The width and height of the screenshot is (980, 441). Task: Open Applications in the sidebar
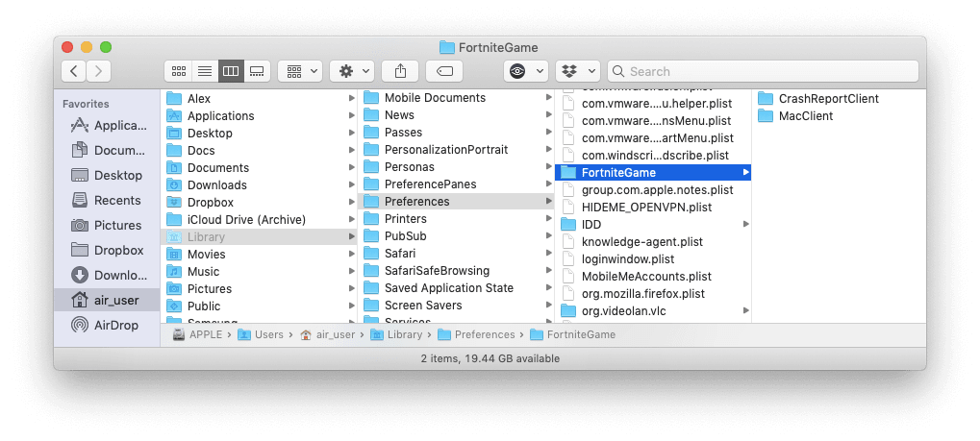(x=107, y=126)
